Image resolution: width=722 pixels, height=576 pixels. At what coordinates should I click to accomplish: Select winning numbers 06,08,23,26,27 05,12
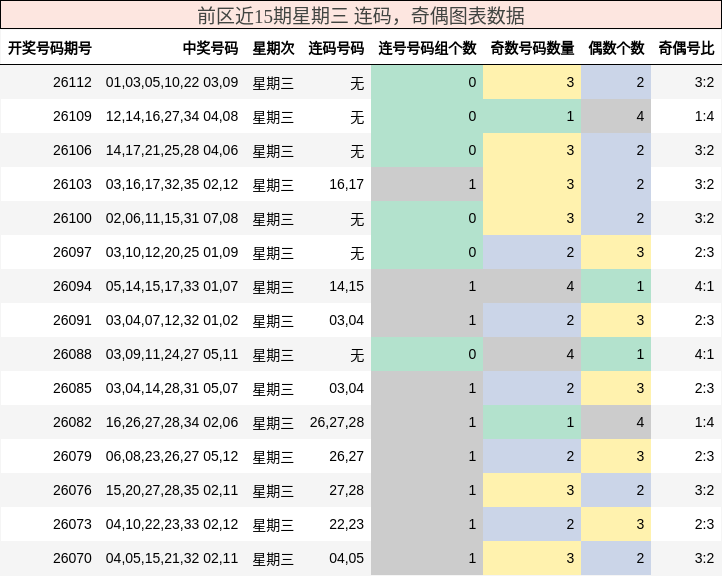[172, 456]
